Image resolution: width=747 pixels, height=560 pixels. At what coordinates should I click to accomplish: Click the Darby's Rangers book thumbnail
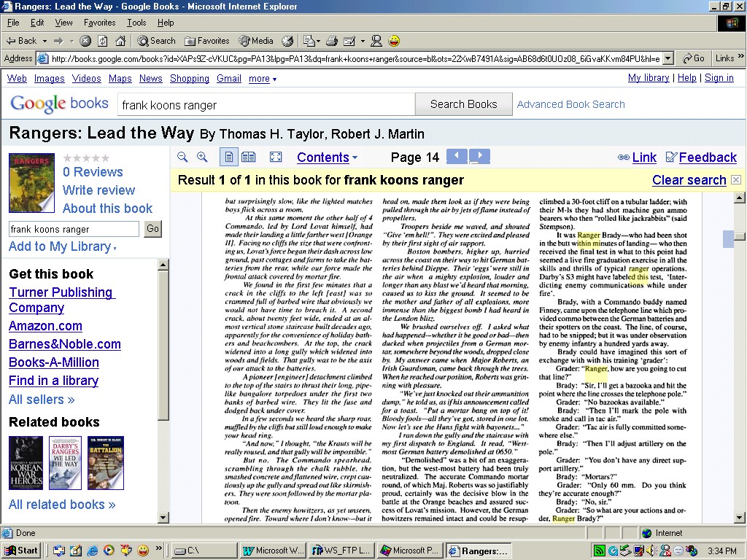pos(65,463)
